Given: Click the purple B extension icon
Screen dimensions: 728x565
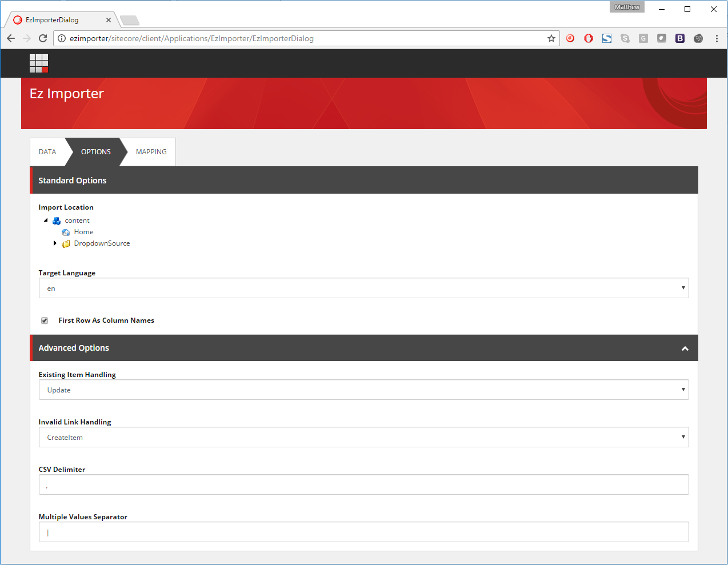Looking at the screenshot, I should 680,38.
